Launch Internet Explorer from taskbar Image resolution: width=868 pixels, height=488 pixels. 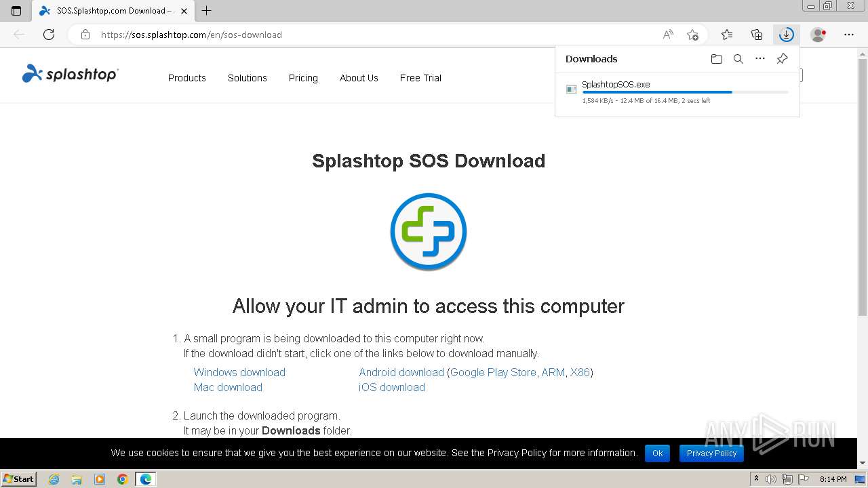pos(54,479)
